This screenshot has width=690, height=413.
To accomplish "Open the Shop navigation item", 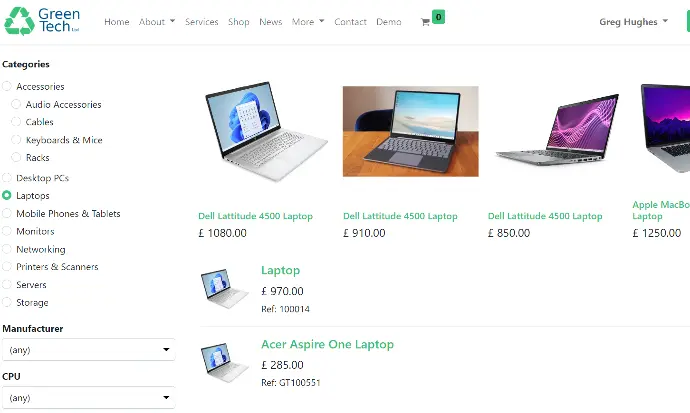I will pyautogui.click(x=239, y=22).
